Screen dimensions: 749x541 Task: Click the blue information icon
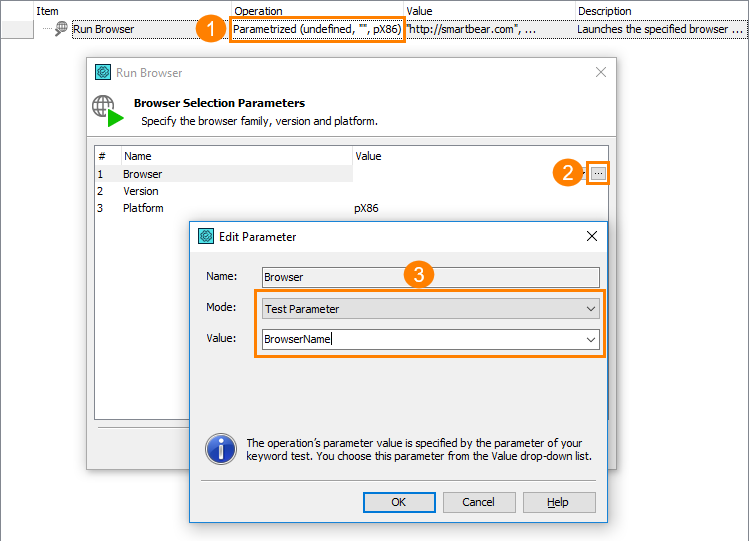(221, 449)
